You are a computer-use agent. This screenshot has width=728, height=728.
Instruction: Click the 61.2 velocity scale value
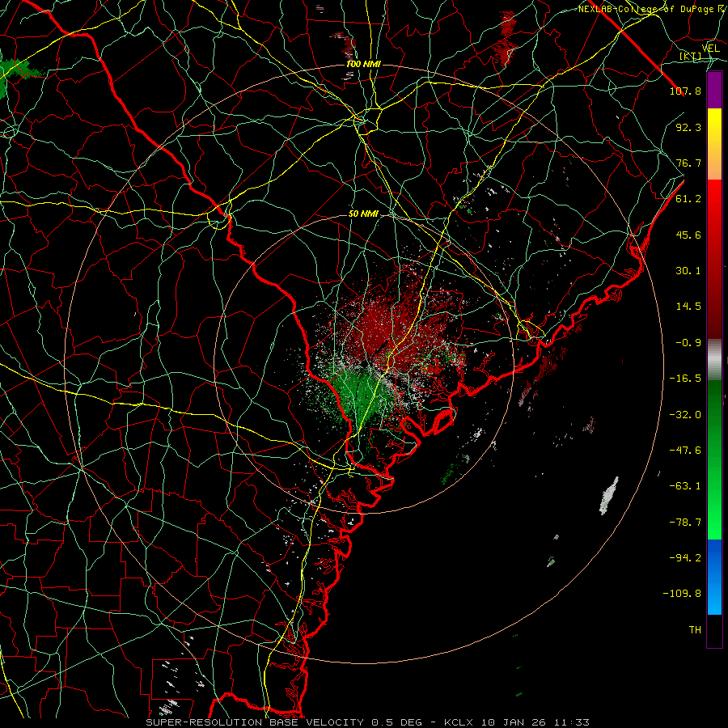click(688, 199)
